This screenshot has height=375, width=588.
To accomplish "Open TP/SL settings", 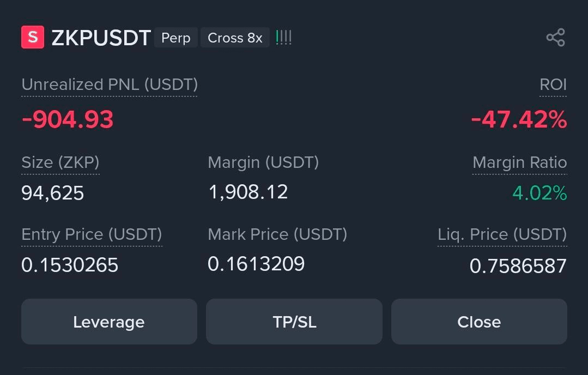I will (x=294, y=322).
